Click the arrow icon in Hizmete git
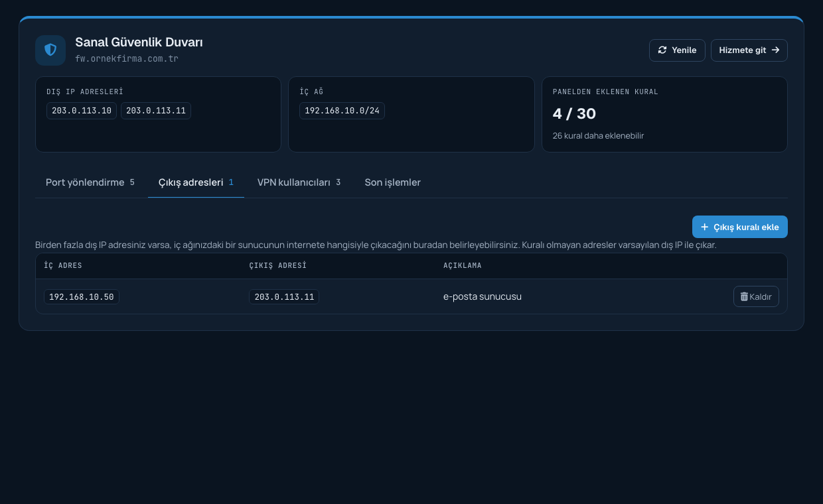 (x=775, y=50)
